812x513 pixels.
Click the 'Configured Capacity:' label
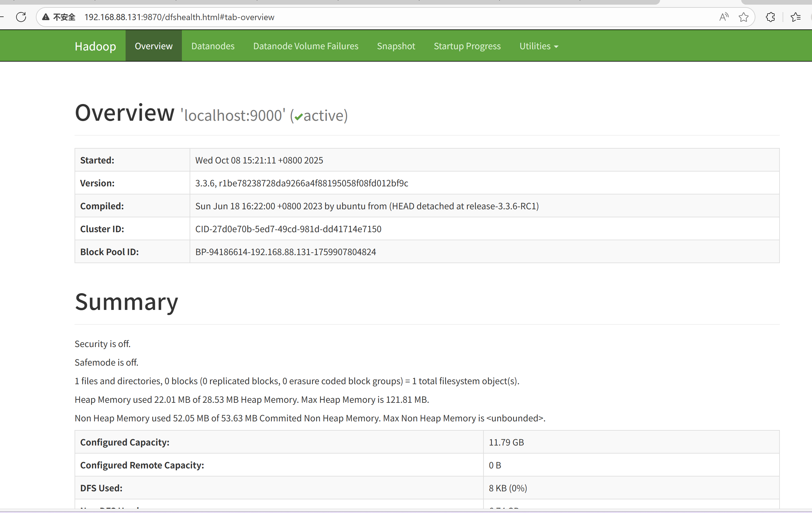tap(125, 442)
